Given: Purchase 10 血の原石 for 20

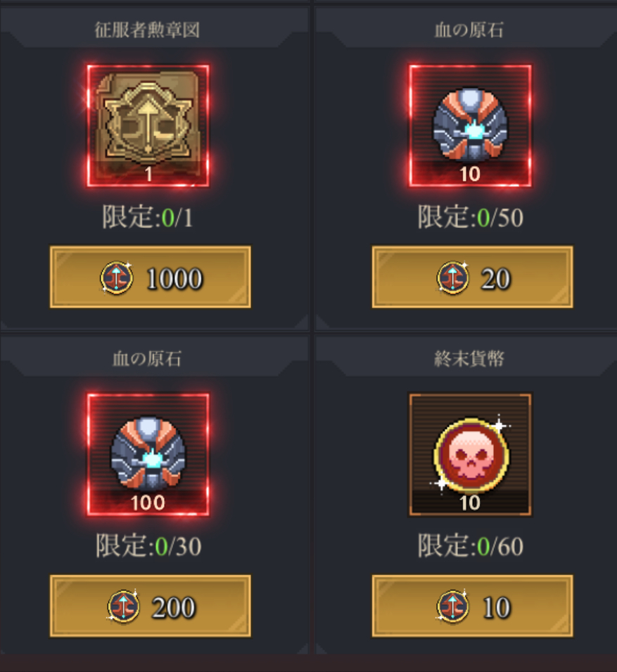Looking at the screenshot, I should pos(472,277).
